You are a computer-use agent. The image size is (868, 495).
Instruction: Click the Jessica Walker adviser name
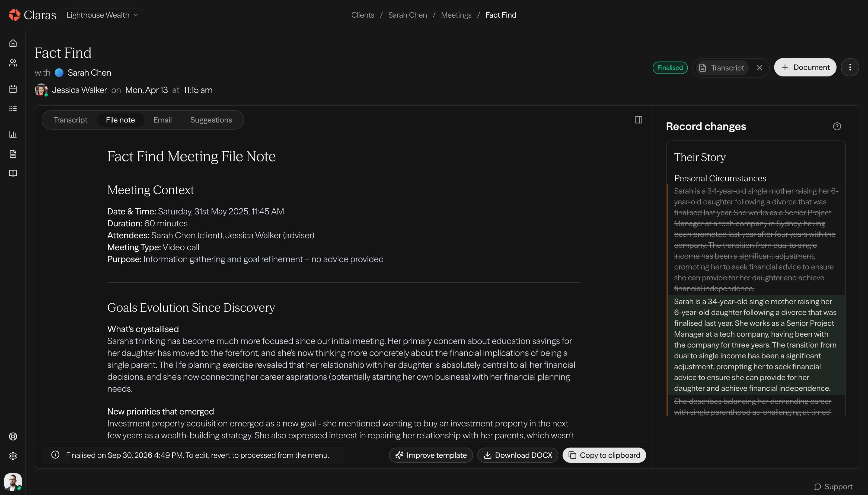click(79, 90)
